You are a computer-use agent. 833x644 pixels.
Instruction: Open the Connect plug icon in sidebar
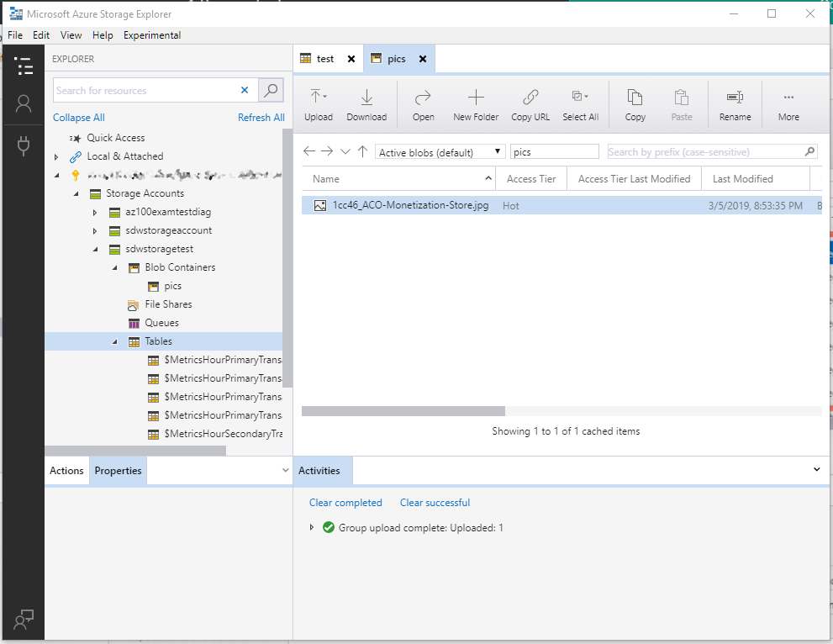(24, 146)
